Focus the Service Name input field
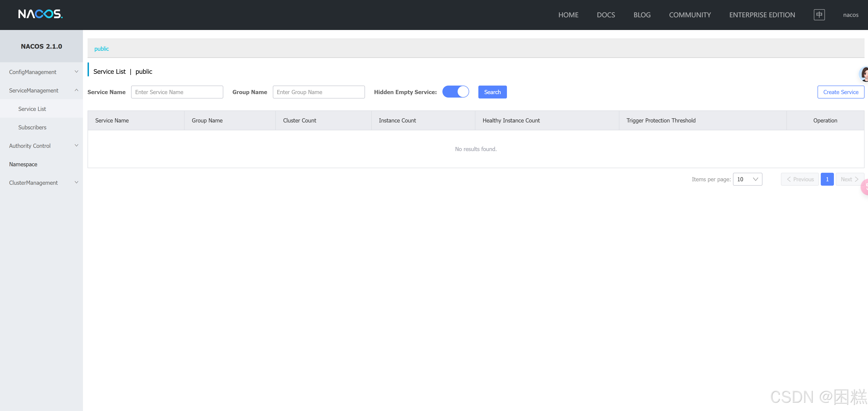The height and width of the screenshot is (411, 868). tap(177, 92)
